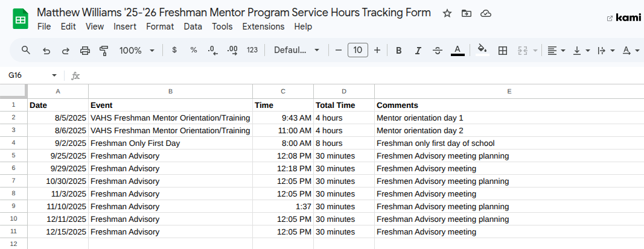
Task: Click the undo arrow icon
Action: point(46,51)
